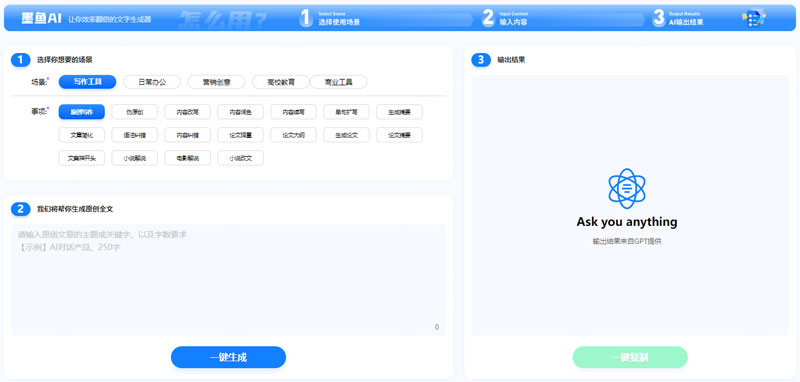Pick the 伪原创 item
Viewport: 800px width, 382px height.
point(135,112)
